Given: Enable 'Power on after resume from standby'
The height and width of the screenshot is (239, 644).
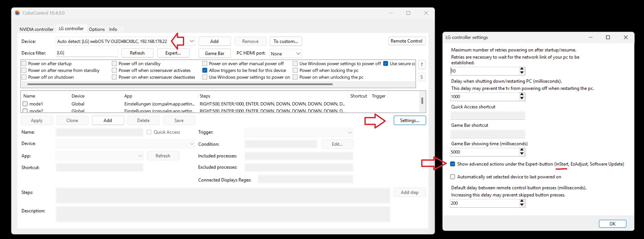Looking at the screenshot, I should coord(24,70).
